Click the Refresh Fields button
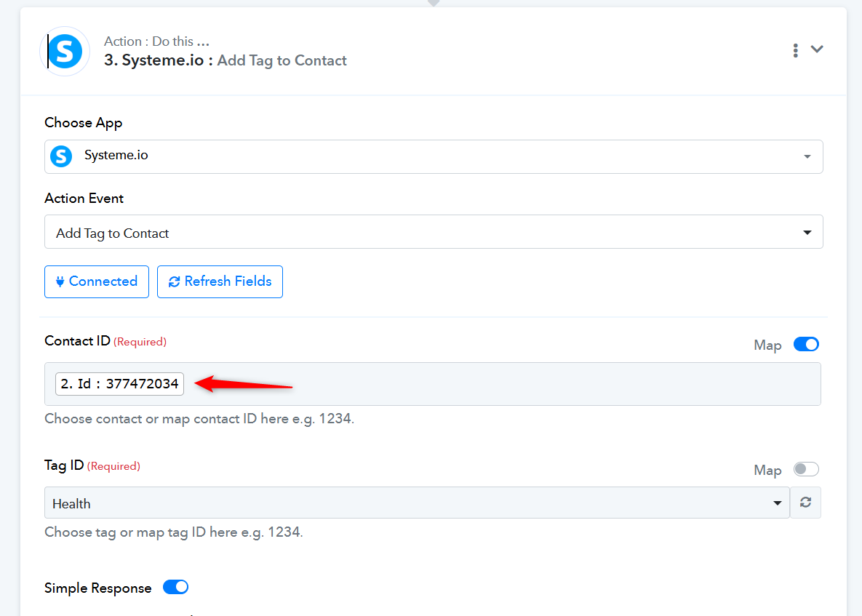 coord(220,281)
